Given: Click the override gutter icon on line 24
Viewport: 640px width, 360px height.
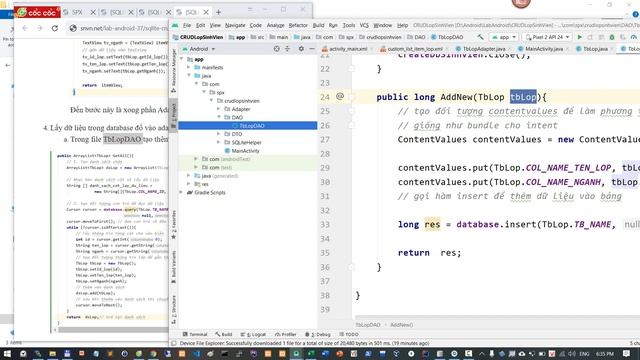Looking at the screenshot, I should click(340, 96).
